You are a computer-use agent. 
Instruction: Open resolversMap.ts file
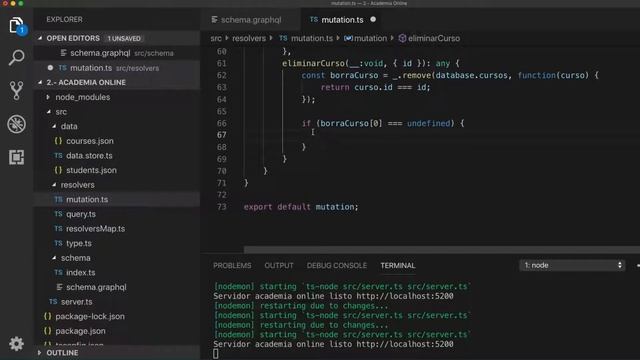95,229
